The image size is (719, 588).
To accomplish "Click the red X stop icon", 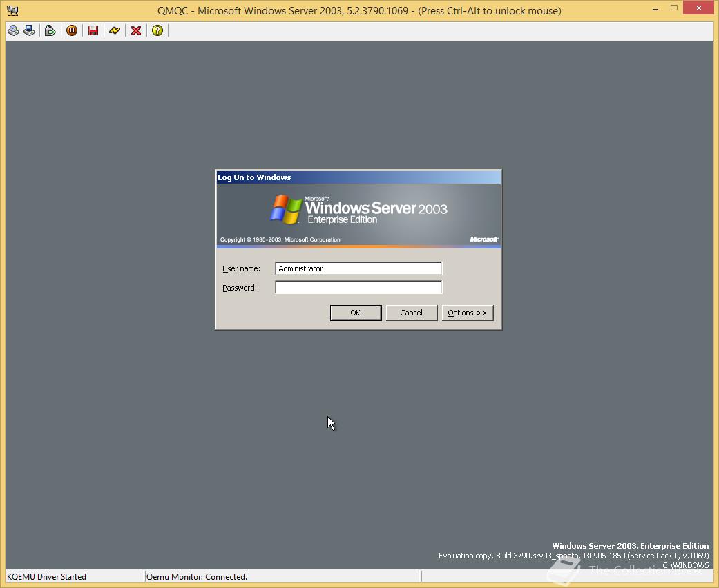I will [x=136, y=30].
